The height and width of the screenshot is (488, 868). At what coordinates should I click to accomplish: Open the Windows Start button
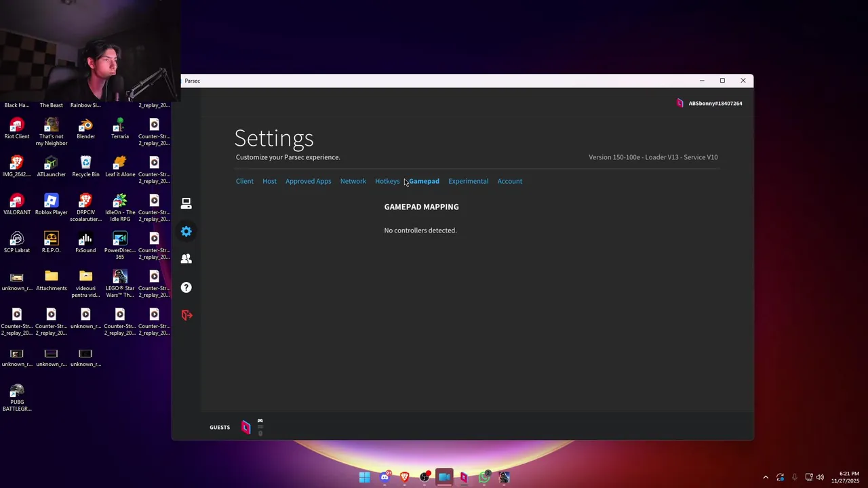(x=365, y=477)
